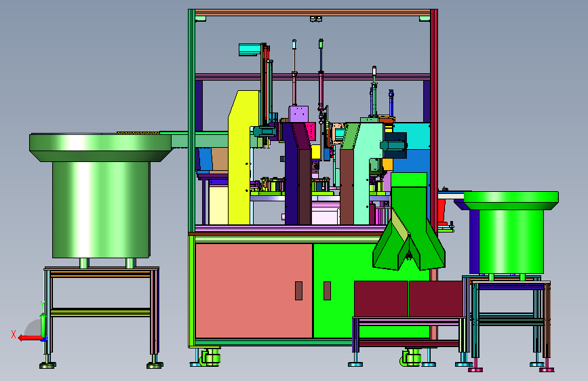Select the purple block under the pneumatic cylinder

[x=298, y=114]
